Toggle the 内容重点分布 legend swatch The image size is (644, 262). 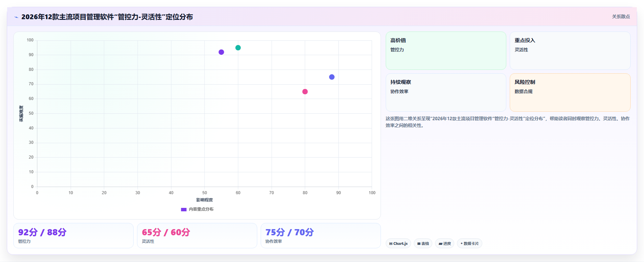184,209
